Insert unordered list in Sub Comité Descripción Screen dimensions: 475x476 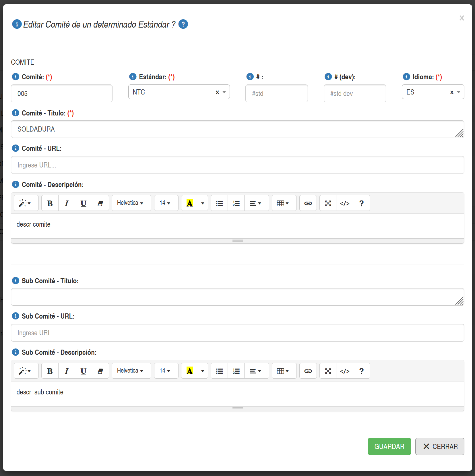(x=220, y=371)
